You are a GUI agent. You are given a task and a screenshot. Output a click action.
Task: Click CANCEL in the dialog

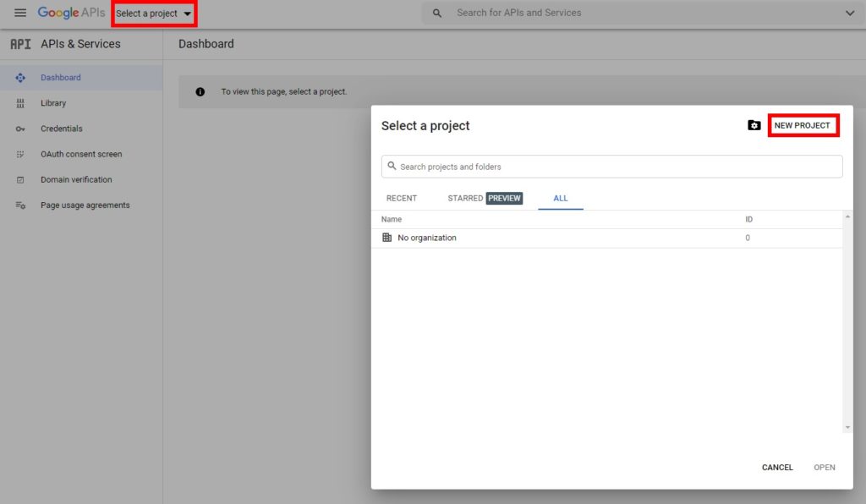point(777,468)
